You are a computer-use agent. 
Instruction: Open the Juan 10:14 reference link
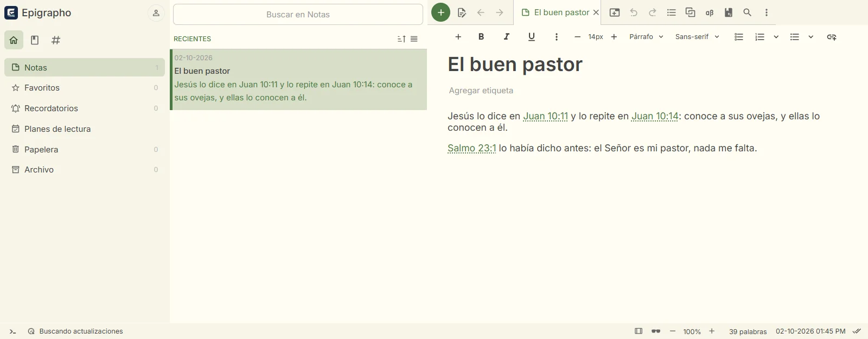[655, 116]
